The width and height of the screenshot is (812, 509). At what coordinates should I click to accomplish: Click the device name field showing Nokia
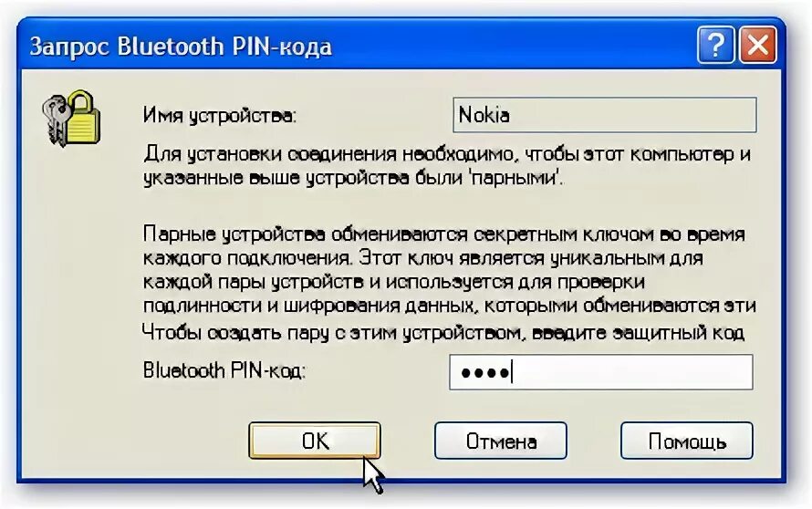tap(604, 114)
